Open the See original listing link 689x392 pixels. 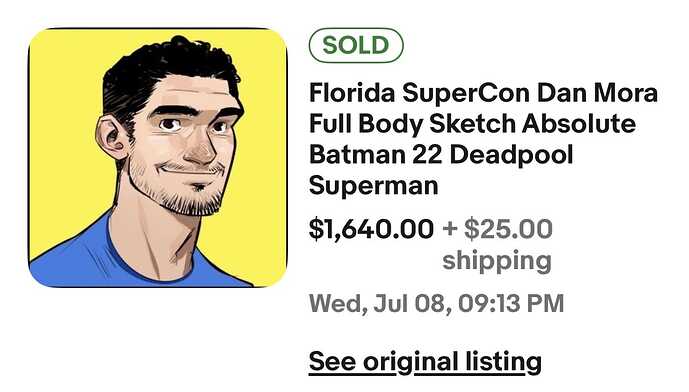(x=425, y=363)
